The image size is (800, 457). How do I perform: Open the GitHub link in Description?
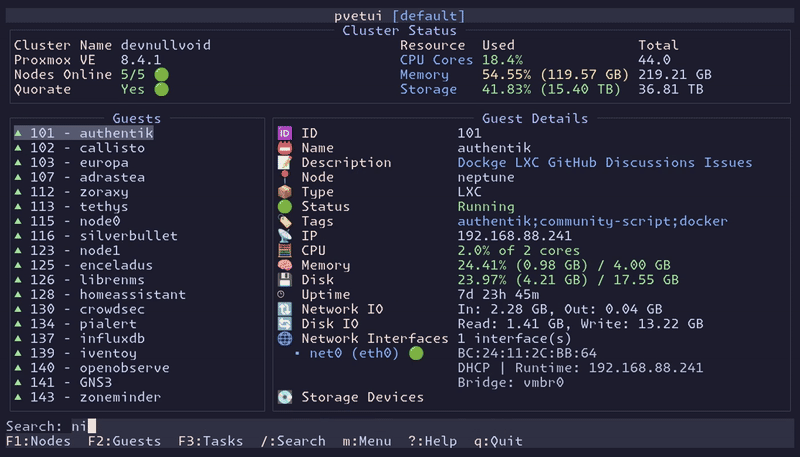[572, 163]
